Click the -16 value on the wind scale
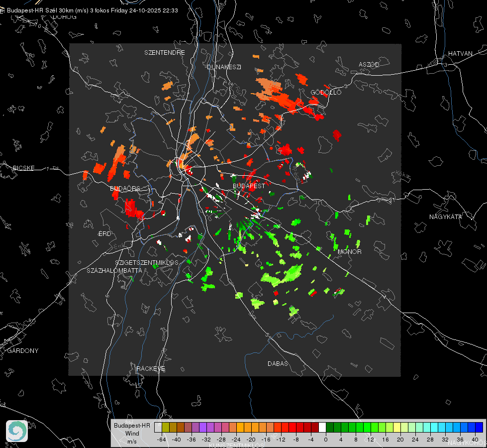This screenshot has width=487, height=448. click(x=266, y=440)
